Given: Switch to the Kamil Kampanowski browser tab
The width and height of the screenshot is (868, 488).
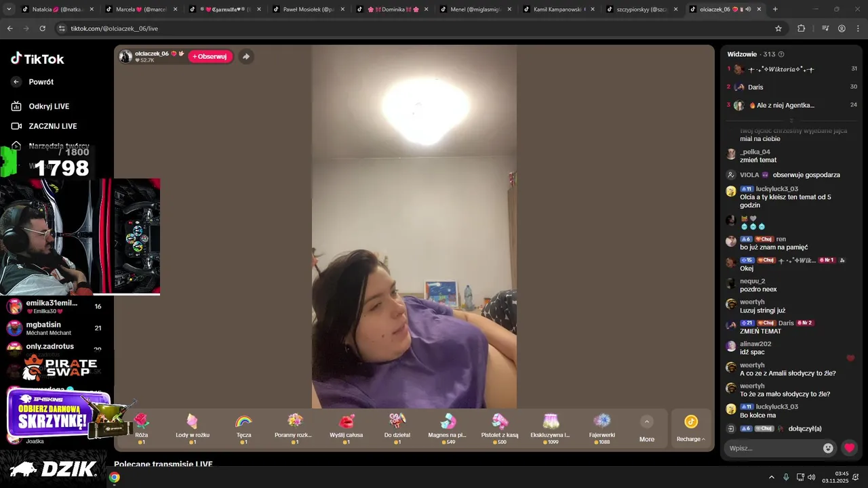Looking at the screenshot, I should [x=559, y=9].
